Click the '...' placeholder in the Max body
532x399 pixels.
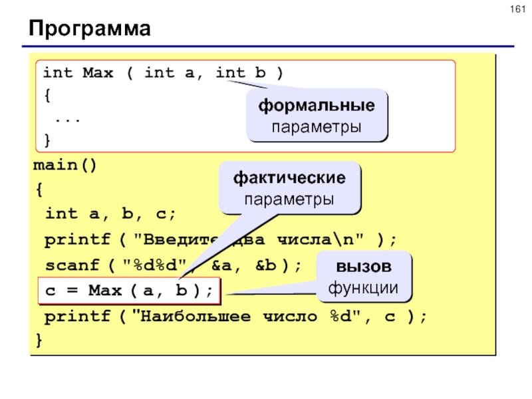click(x=68, y=120)
